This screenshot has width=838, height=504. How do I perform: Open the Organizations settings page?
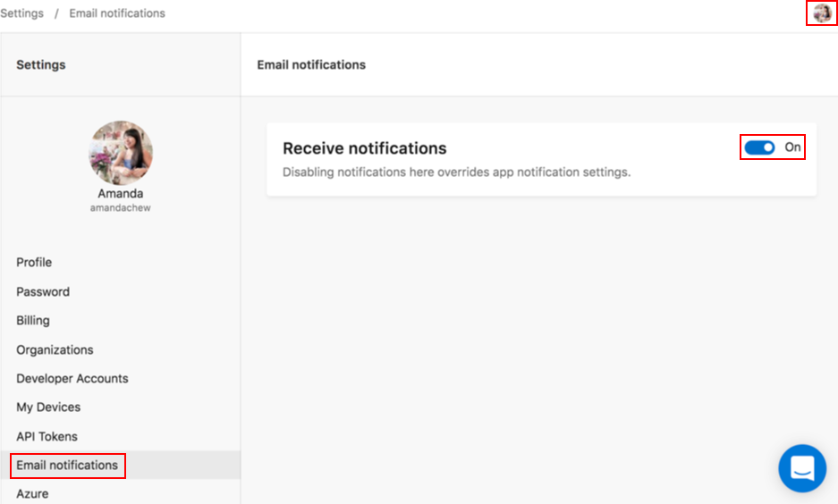point(55,349)
